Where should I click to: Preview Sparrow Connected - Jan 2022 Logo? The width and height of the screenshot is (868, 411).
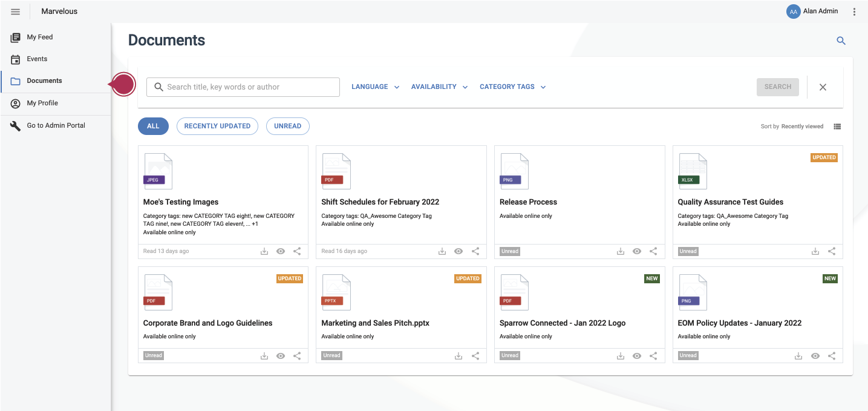tap(637, 355)
